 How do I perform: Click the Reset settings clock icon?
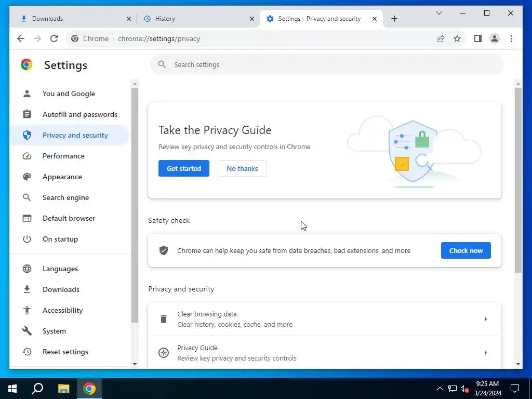tap(27, 352)
